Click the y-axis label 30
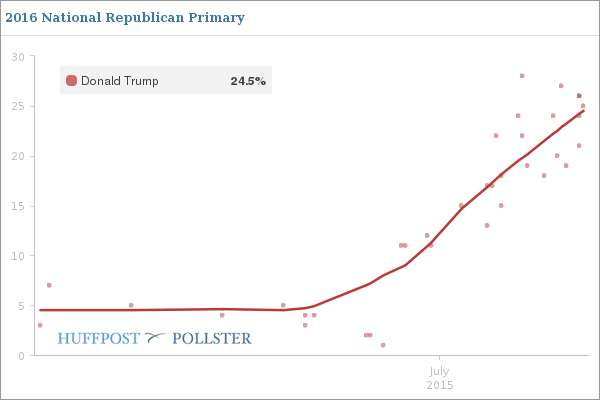Image resolution: width=600 pixels, height=400 pixels. (x=17, y=56)
